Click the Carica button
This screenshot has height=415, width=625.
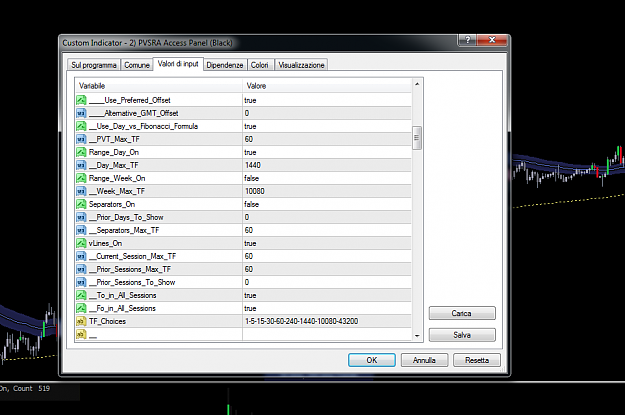[462, 313]
